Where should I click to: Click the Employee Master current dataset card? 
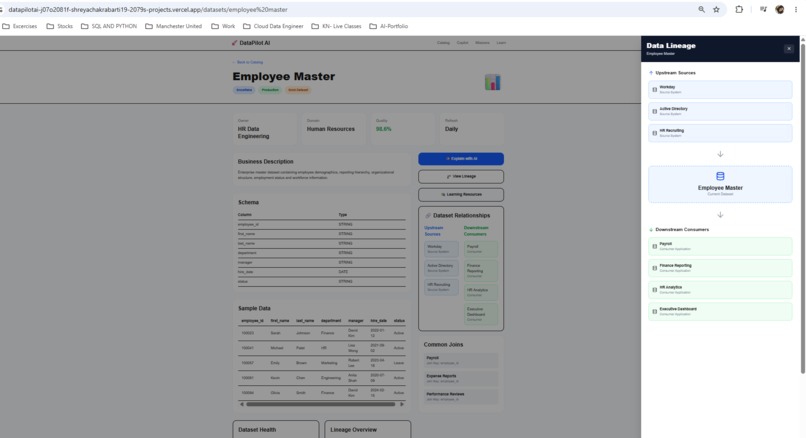(x=720, y=184)
